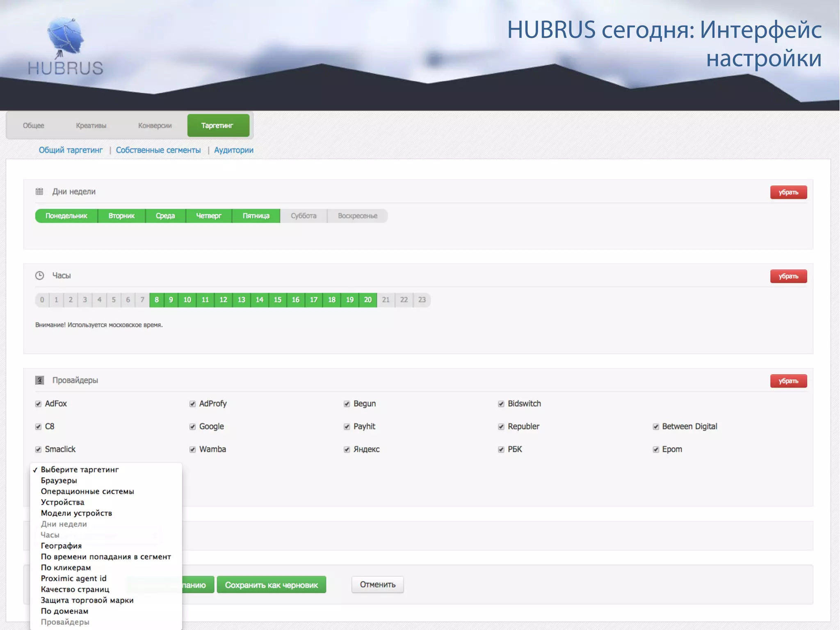Click the calendar icon beside Дни недели

pyautogui.click(x=39, y=191)
